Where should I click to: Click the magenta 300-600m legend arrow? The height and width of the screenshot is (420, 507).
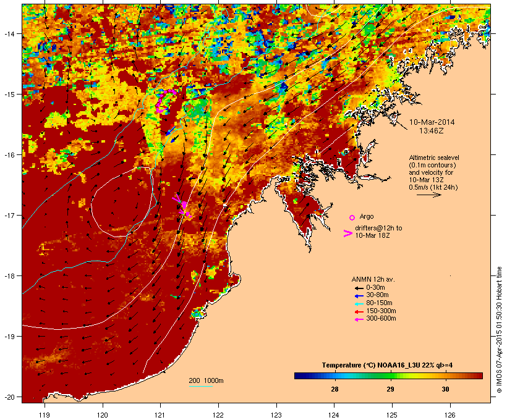359,319
